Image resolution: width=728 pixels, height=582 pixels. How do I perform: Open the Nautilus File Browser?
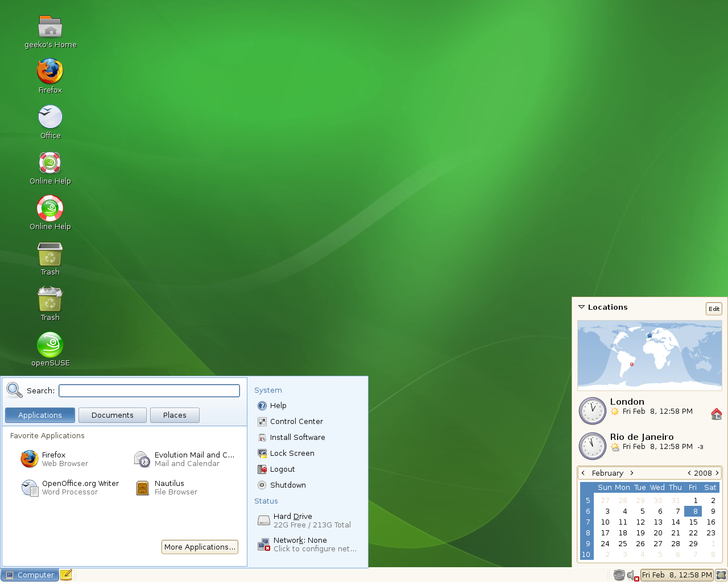tap(171, 487)
